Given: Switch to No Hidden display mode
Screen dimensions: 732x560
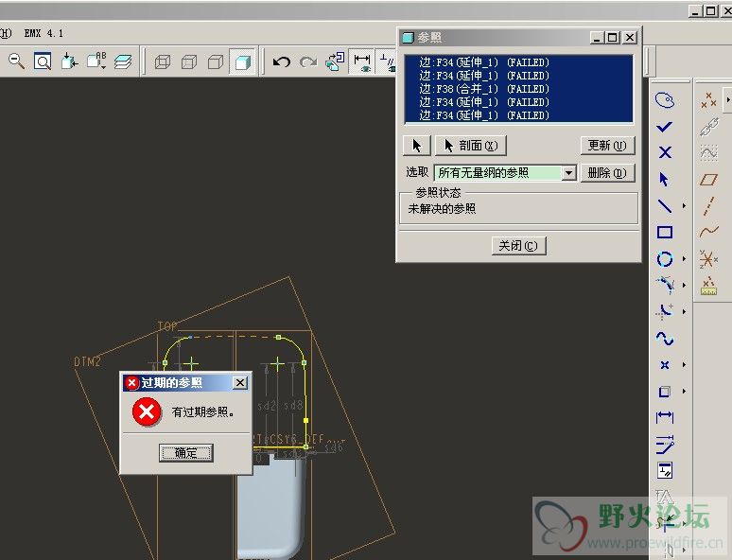Looking at the screenshot, I should [x=216, y=61].
